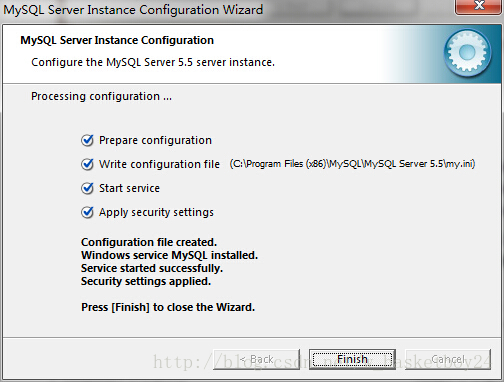
Task: Click the Write configuration file label
Action: pos(159,164)
